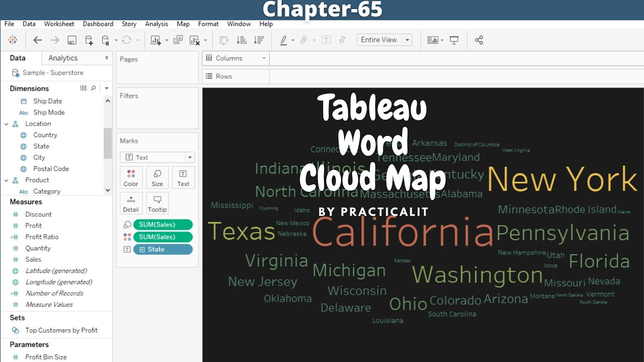Viewport: 644px width, 362px height.
Task: Collapse the Product folder
Action: (x=7, y=180)
